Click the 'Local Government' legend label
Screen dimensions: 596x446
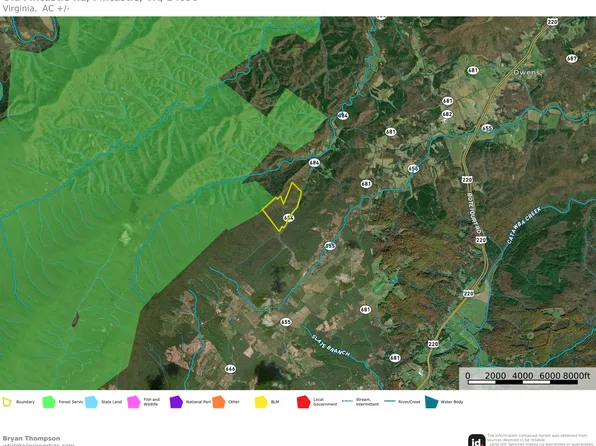click(325, 402)
